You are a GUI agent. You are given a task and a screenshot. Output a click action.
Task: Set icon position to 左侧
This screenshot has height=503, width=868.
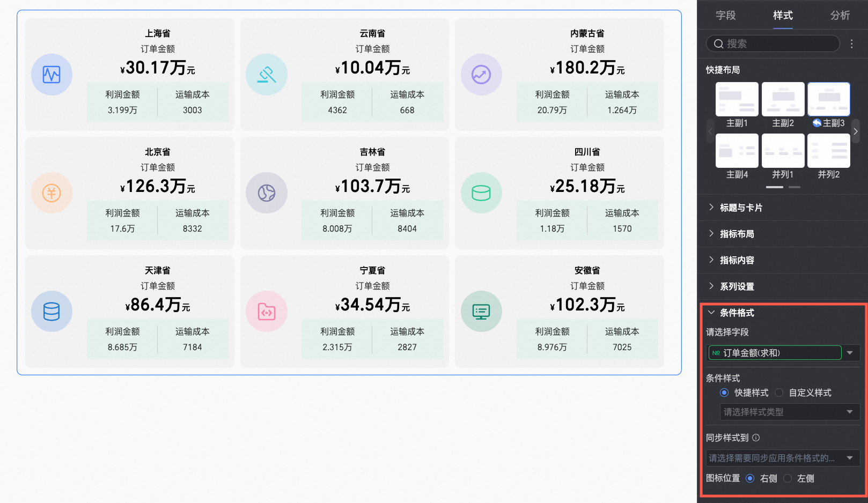788,478
